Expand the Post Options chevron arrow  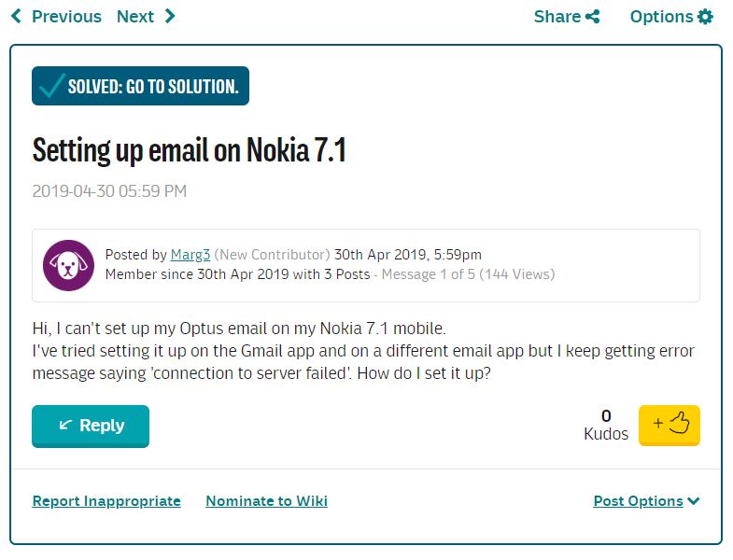(694, 501)
